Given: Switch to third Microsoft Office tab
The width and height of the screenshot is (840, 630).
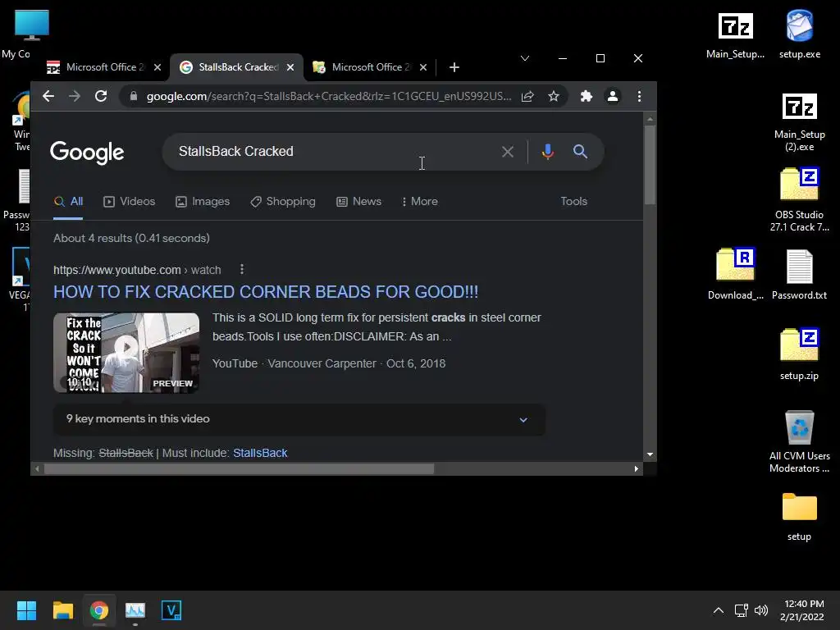Looking at the screenshot, I should pos(370,67).
